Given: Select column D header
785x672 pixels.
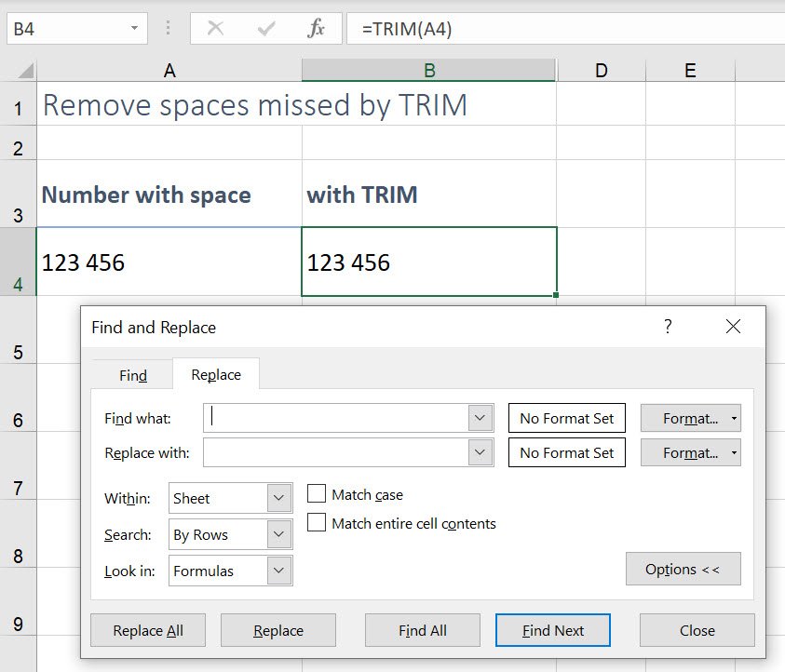Looking at the screenshot, I should tap(600, 70).
